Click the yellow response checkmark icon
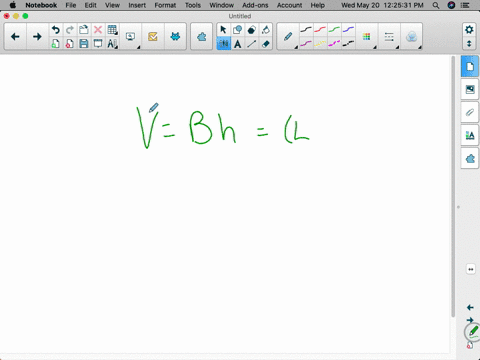Viewport: 480px width, 360px height. click(x=153, y=37)
